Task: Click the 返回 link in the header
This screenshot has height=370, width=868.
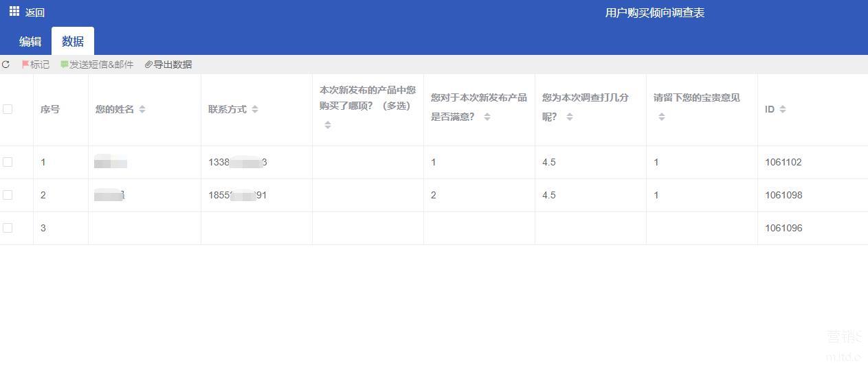Action: coord(35,13)
